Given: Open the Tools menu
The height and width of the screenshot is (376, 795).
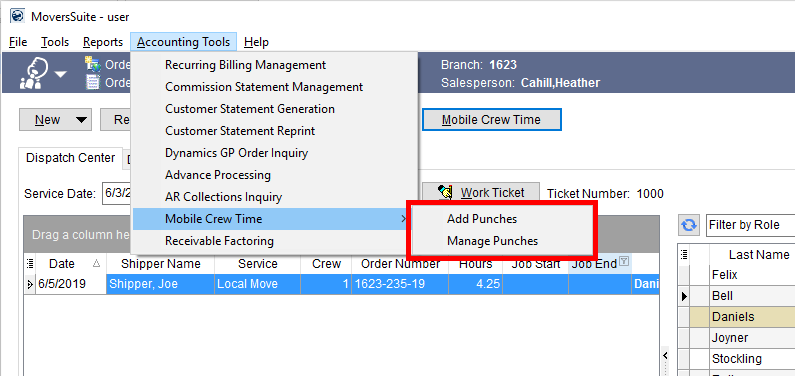Looking at the screenshot, I should [x=55, y=42].
